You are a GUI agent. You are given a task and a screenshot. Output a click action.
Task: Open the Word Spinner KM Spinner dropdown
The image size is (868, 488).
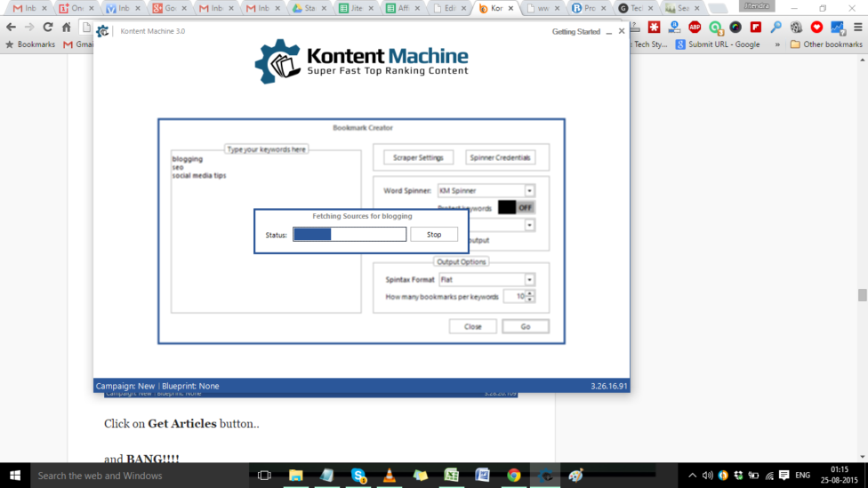pyautogui.click(x=529, y=191)
